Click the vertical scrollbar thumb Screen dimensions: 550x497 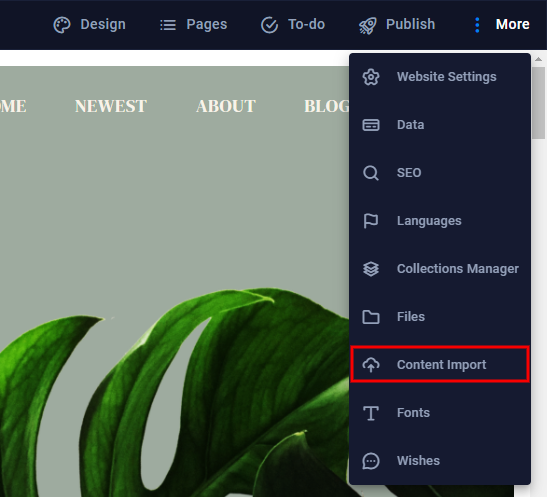click(538, 103)
